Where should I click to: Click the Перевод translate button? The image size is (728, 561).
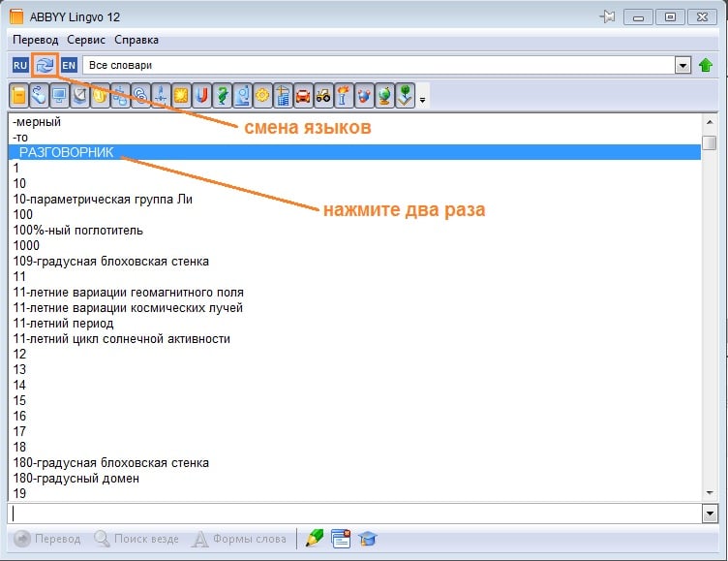[x=46, y=539]
